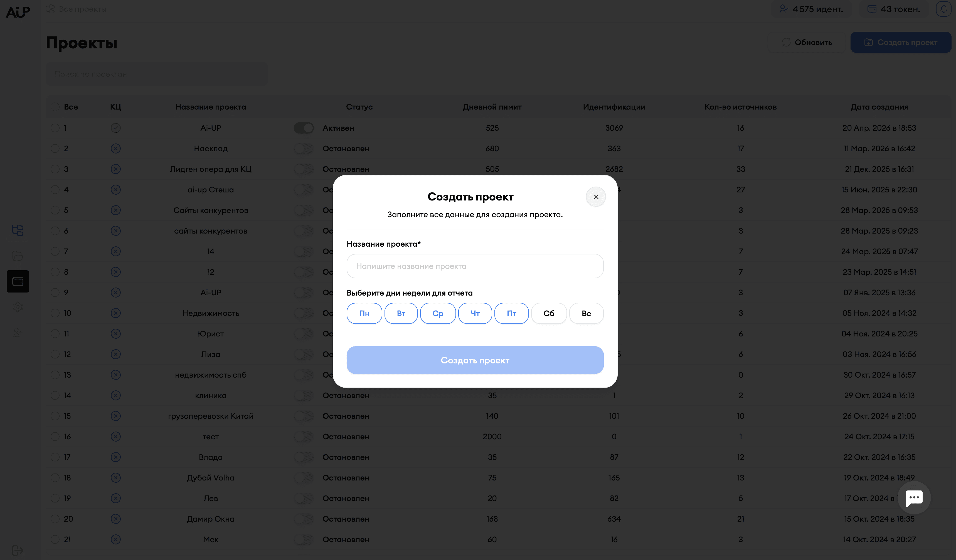Viewport: 956px width, 560px height.
Task: Open the chat support widget
Action: tap(914, 497)
